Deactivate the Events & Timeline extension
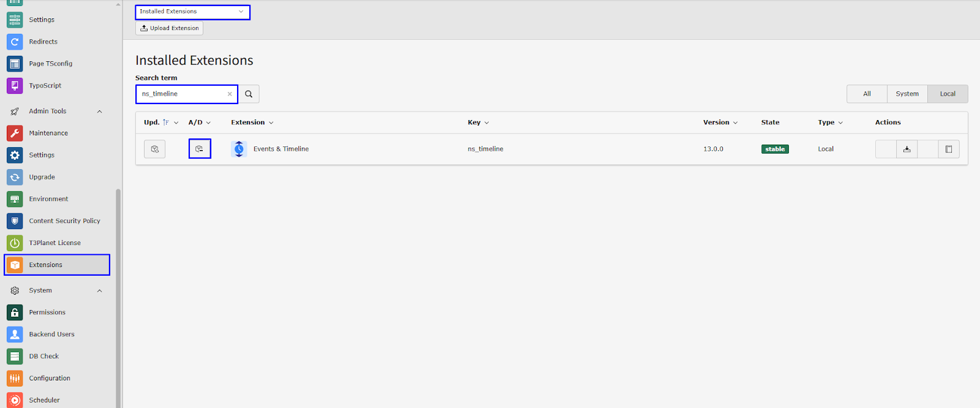The width and height of the screenshot is (980, 408). [200, 149]
